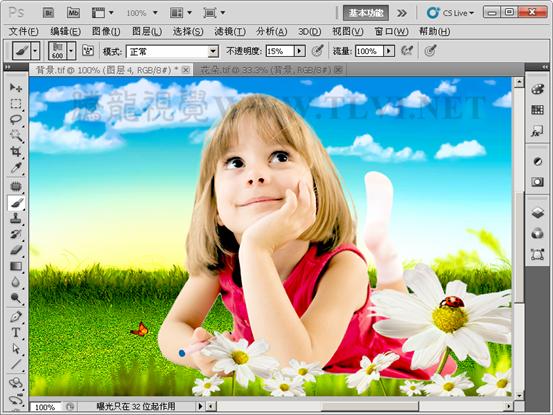Select the Horizontal Type tool
Viewport: 553px width, 415px height.
tap(16, 332)
